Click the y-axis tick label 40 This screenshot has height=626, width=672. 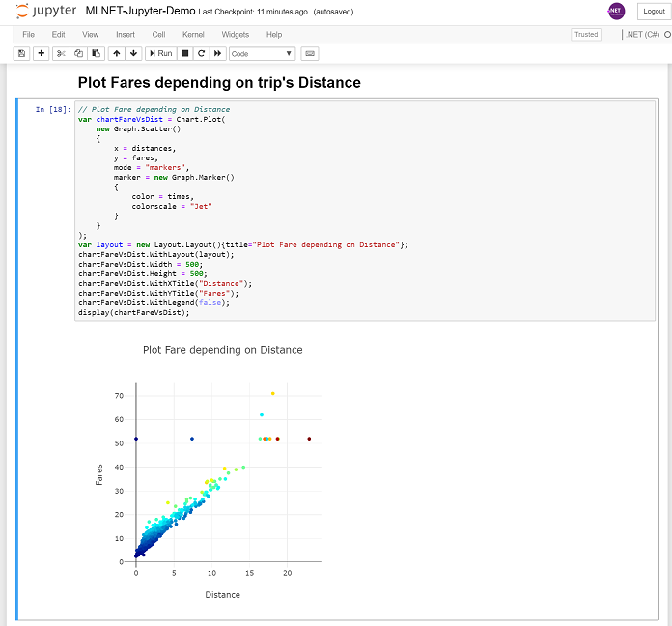(x=119, y=467)
